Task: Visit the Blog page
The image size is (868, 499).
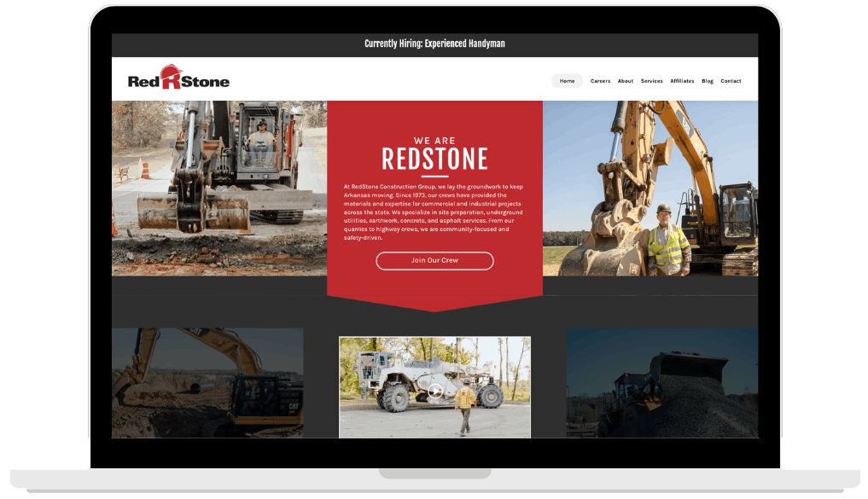Action: coord(708,81)
